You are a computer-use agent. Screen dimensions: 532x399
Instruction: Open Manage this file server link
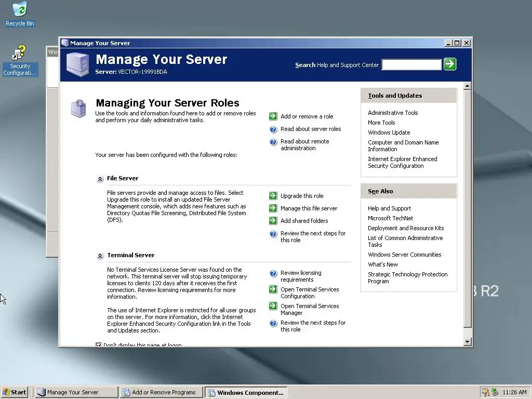309,208
